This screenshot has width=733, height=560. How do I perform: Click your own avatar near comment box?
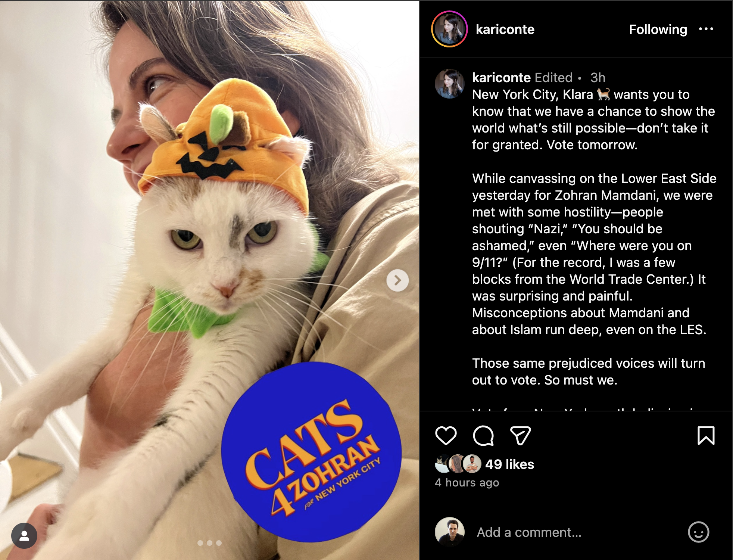[450, 532]
